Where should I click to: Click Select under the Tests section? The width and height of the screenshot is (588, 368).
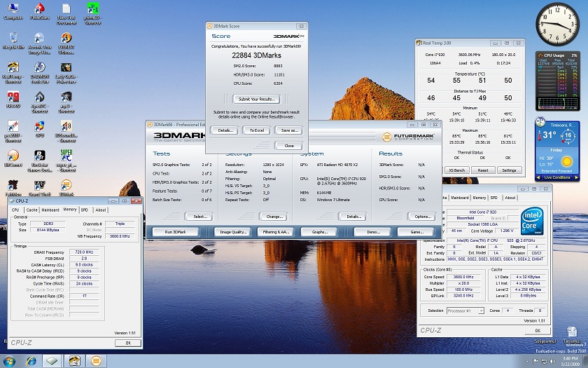coord(199,217)
